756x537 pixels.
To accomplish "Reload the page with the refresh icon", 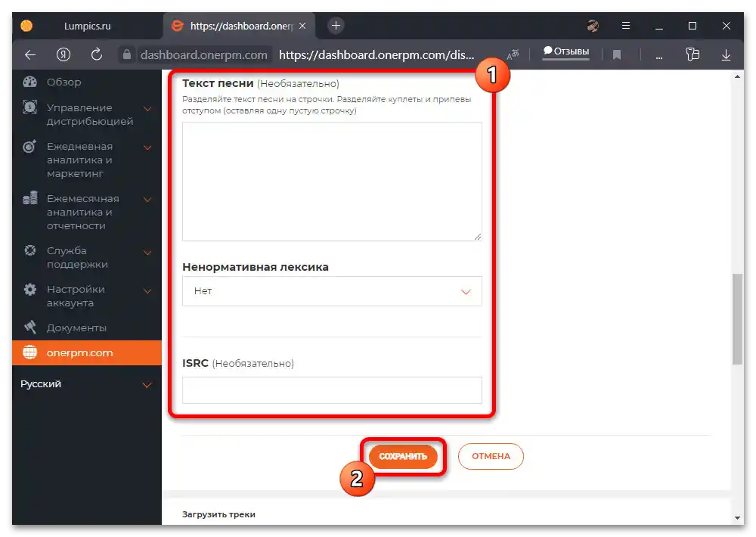I will [x=97, y=54].
